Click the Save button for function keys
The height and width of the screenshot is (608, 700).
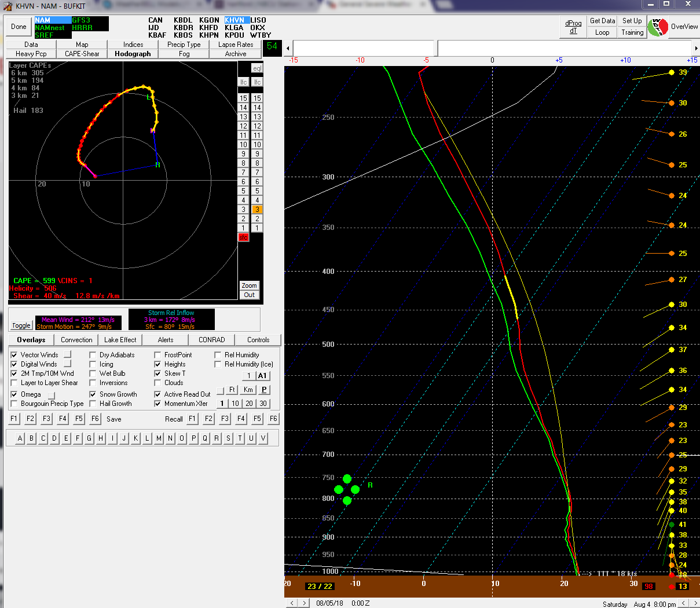[114, 419]
